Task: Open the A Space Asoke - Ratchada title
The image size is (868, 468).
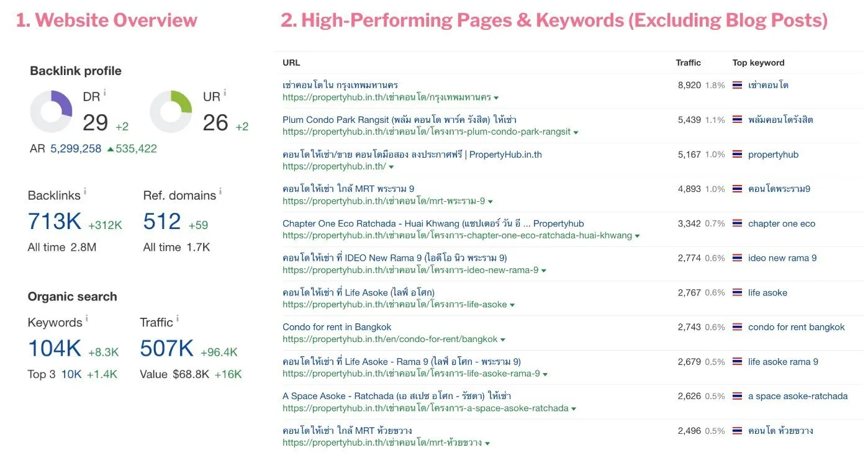Action: coord(397,396)
